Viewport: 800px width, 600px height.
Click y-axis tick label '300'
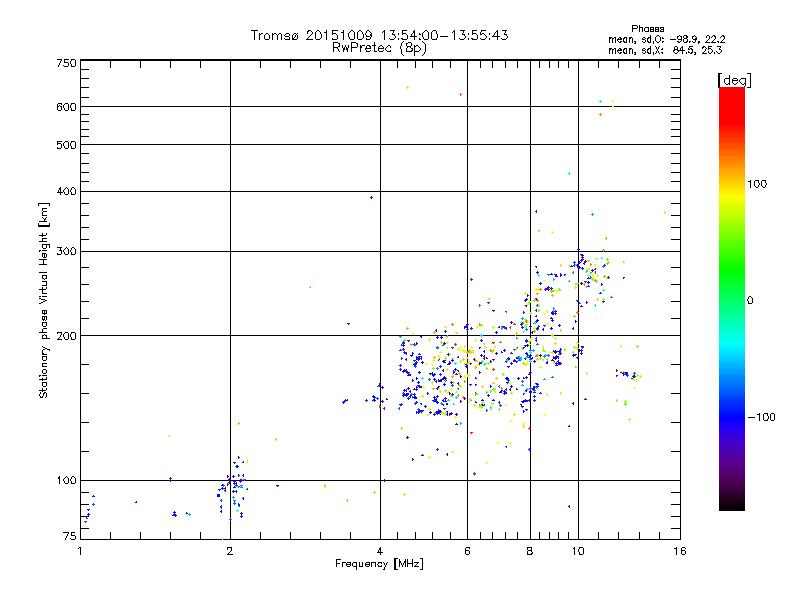[x=66, y=252]
